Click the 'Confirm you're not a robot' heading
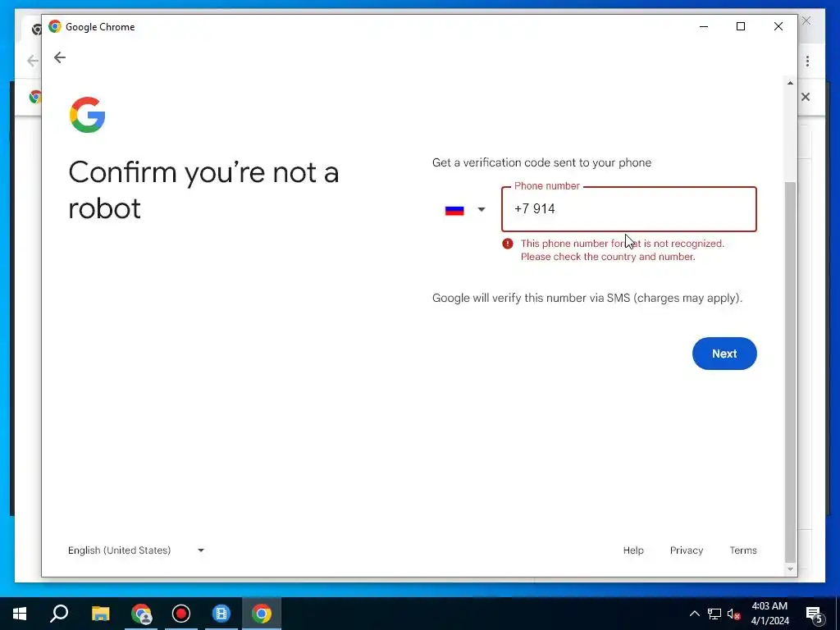This screenshot has height=630, width=840. (x=203, y=190)
